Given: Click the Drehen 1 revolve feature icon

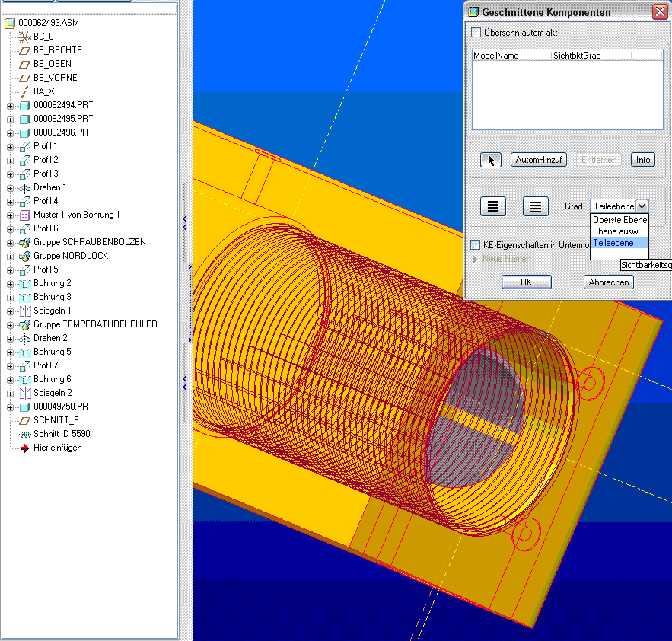Looking at the screenshot, I should tap(24, 187).
